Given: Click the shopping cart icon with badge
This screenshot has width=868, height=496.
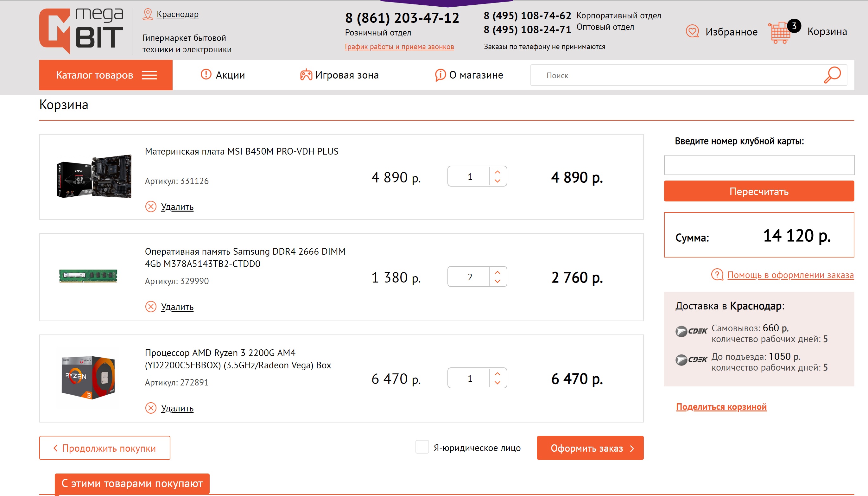Looking at the screenshot, I should tap(781, 32).
